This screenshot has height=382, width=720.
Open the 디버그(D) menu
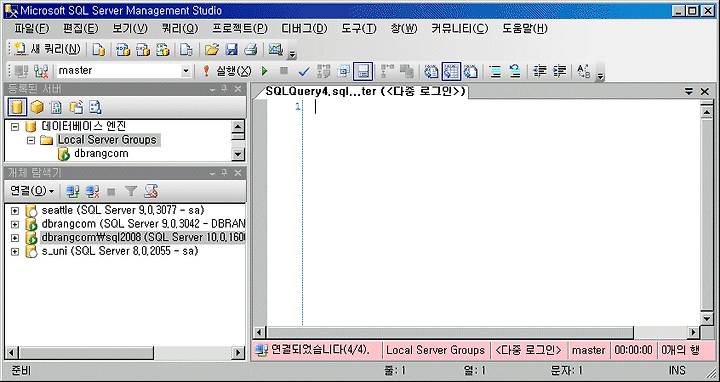pos(304,28)
